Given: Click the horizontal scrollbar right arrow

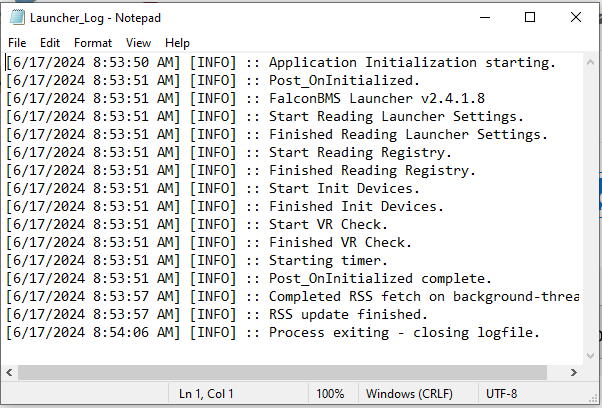Looking at the screenshot, I should coord(574,372).
